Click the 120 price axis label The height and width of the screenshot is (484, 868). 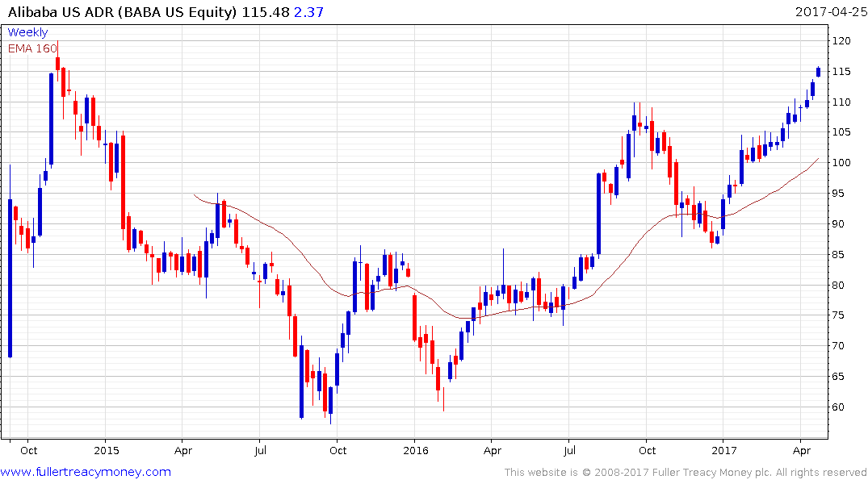[841, 40]
